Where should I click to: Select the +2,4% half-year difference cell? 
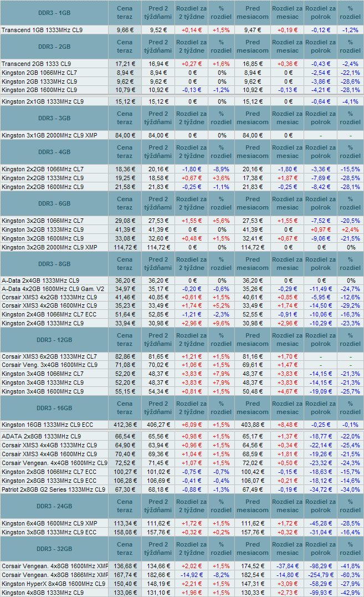(x=350, y=229)
